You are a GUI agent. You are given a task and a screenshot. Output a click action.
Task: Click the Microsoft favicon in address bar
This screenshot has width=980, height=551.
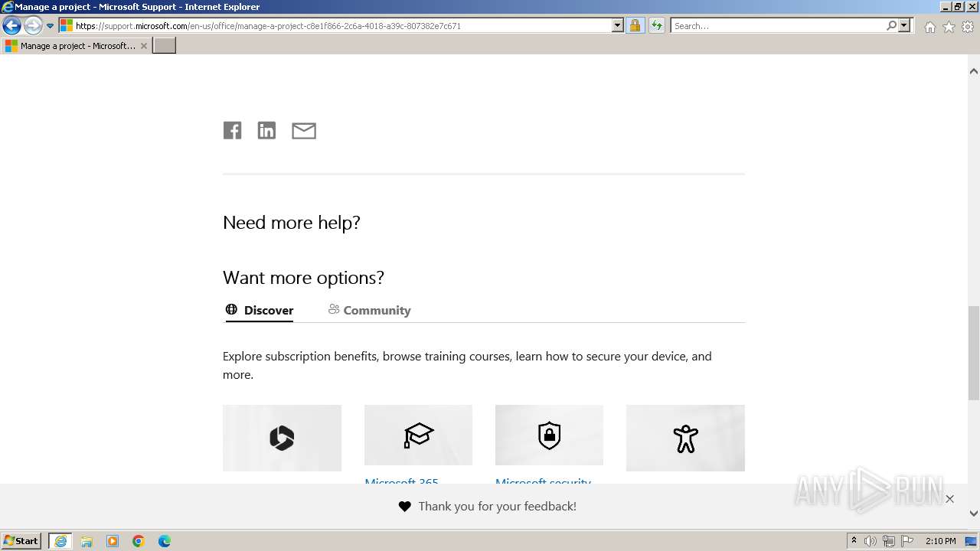point(67,25)
